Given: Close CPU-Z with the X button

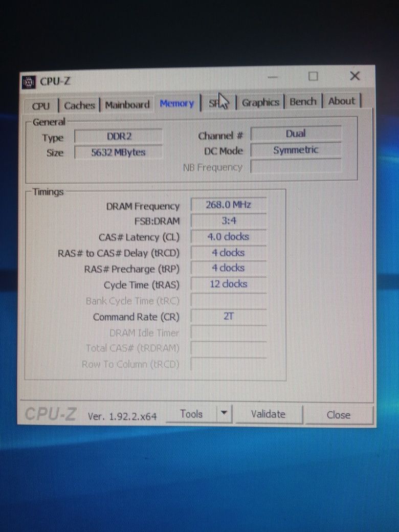Looking at the screenshot, I should (354, 76).
